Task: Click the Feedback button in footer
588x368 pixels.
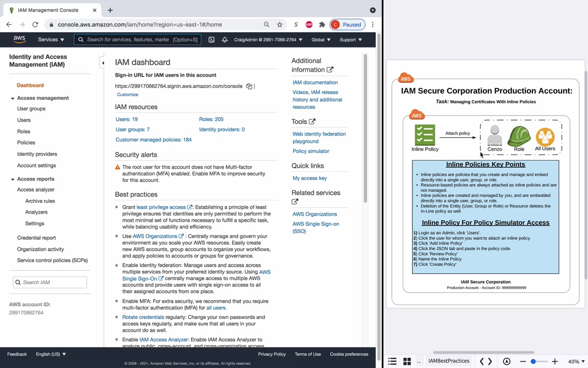Action: coord(17,354)
